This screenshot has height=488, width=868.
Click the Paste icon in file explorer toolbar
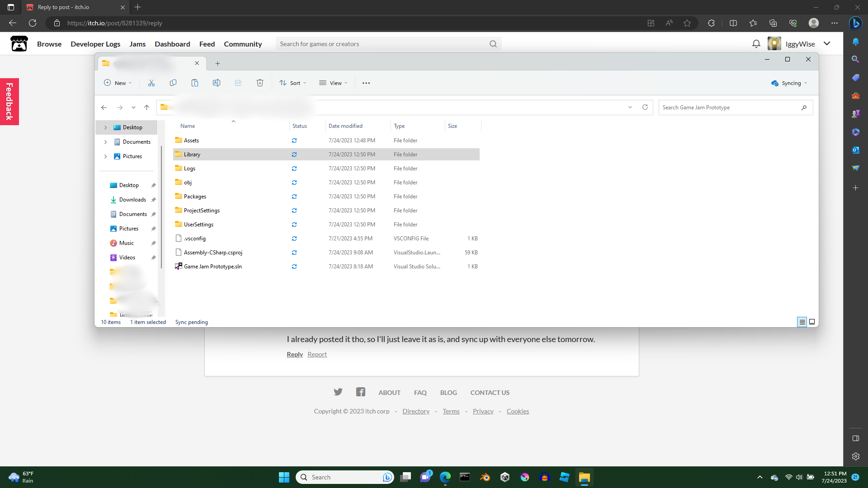pyautogui.click(x=195, y=83)
